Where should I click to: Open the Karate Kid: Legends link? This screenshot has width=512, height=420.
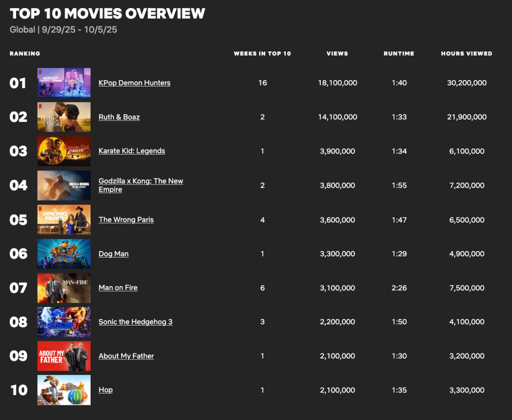pyautogui.click(x=132, y=151)
